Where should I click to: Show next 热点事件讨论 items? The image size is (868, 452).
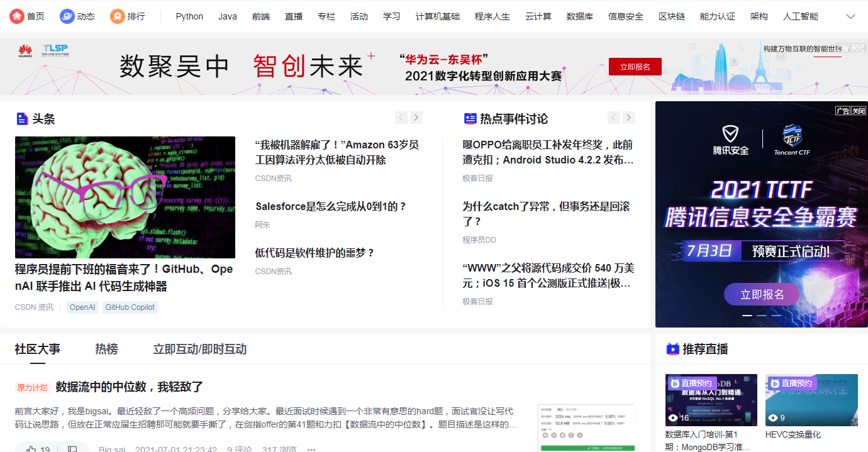pos(629,118)
